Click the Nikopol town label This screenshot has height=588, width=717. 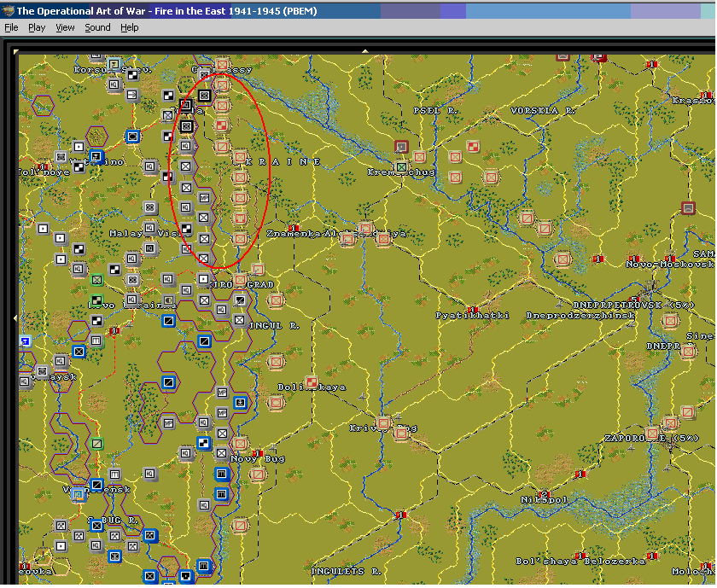pyautogui.click(x=544, y=500)
